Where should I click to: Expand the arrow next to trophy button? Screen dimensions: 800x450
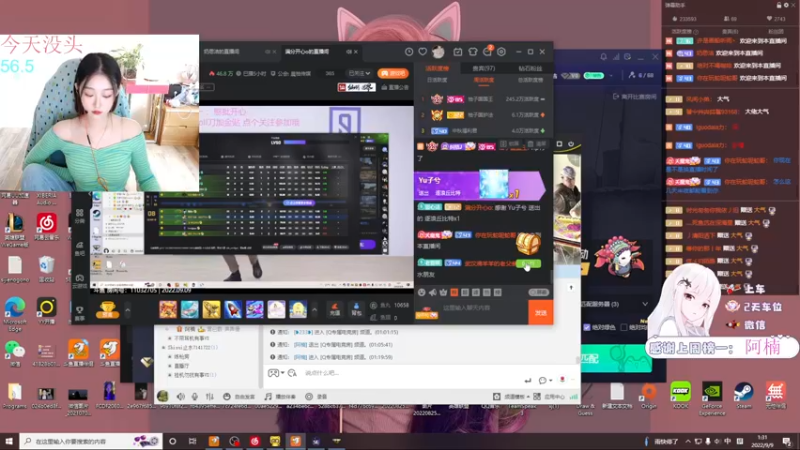[x=128, y=310]
